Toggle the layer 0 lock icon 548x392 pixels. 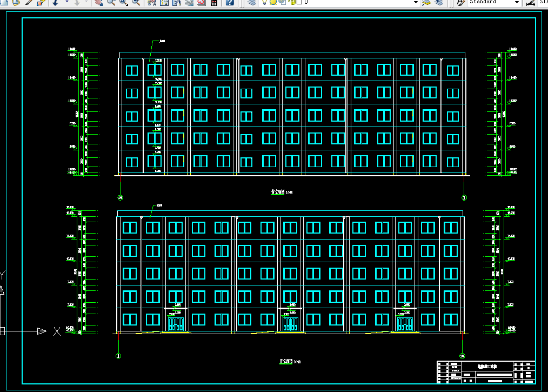pyautogui.click(x=293, y=2)
